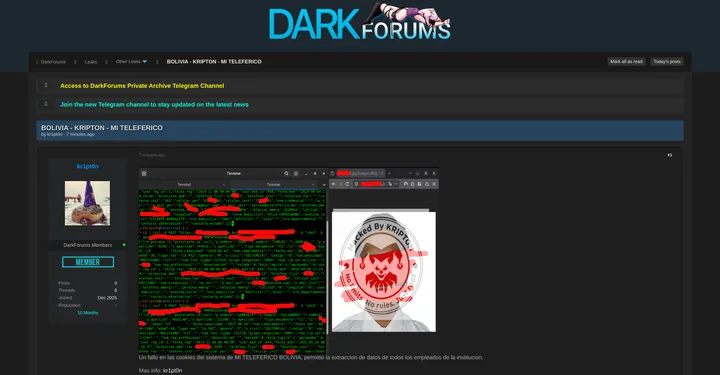Click the new tab plus in the pictured browser
Image resolution: width=720 pixels, height=375 pixels.
(389, 174)
